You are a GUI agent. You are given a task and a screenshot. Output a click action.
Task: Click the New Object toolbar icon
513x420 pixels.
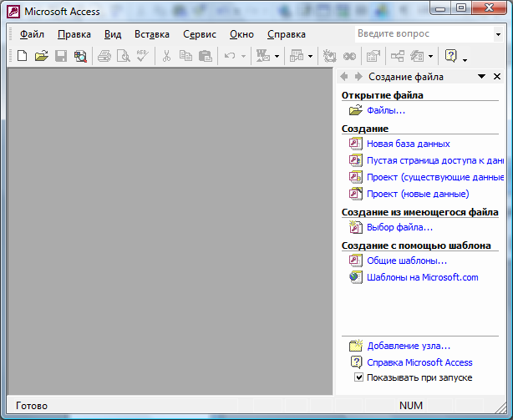click(x=418, y=56)
